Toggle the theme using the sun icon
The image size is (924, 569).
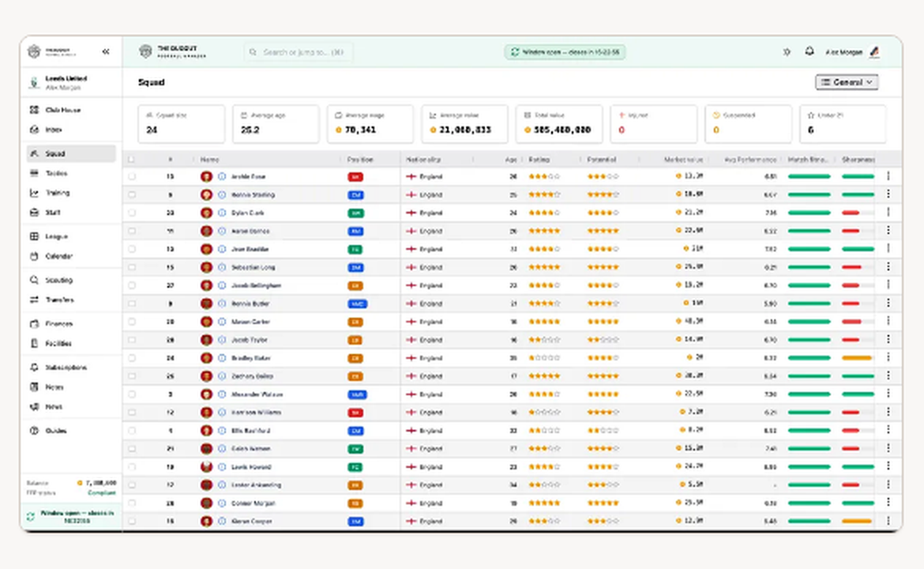[x=787, y=52]
